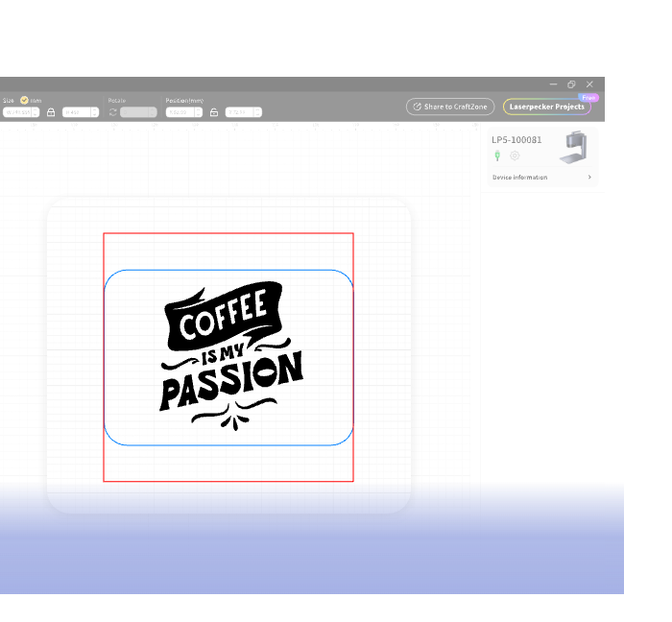Click the Laserpecker Projects button
The height and width of the screenshot is (622, 672).
(x=546, y=107)
